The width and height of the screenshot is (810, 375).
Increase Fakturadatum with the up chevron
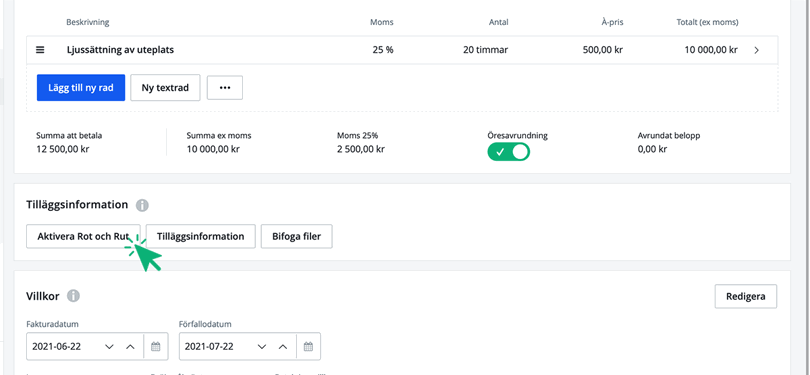[x=130, y=347]
